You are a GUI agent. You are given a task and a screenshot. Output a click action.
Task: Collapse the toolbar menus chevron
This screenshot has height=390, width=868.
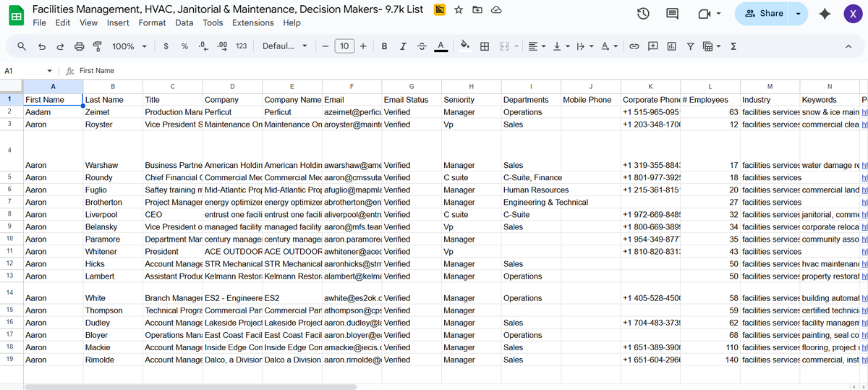coord(848,46)
